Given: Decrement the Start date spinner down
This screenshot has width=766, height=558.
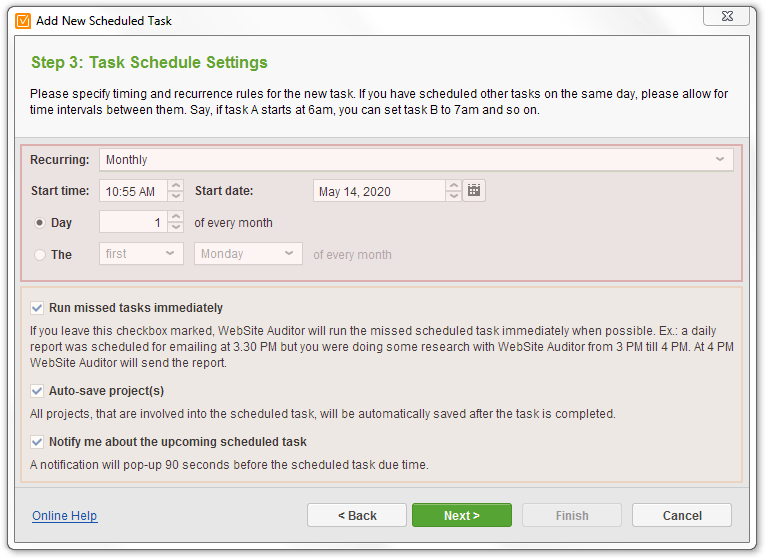Looking at the screenshot, I should pos(454,196).
